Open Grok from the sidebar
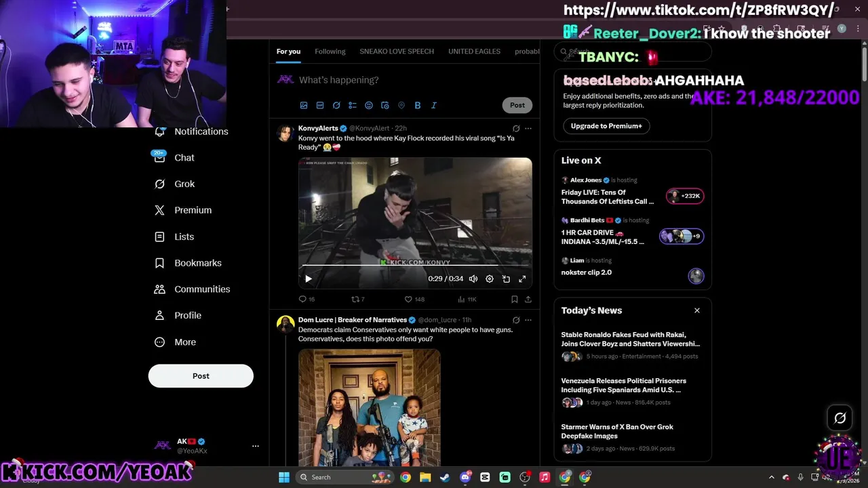This screenshot has width=868, height=488. 175,184
